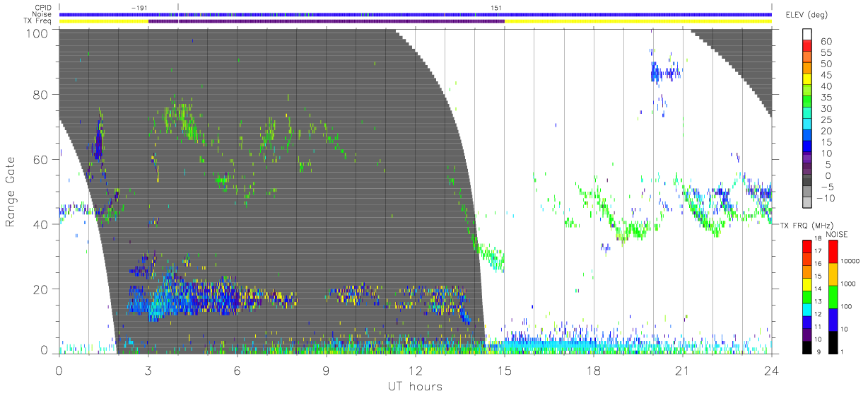Viewport: 868px width, 401px height.
Task: Pick the black segment of the TX FRQ bar
Action: click(x=807, y=347)
